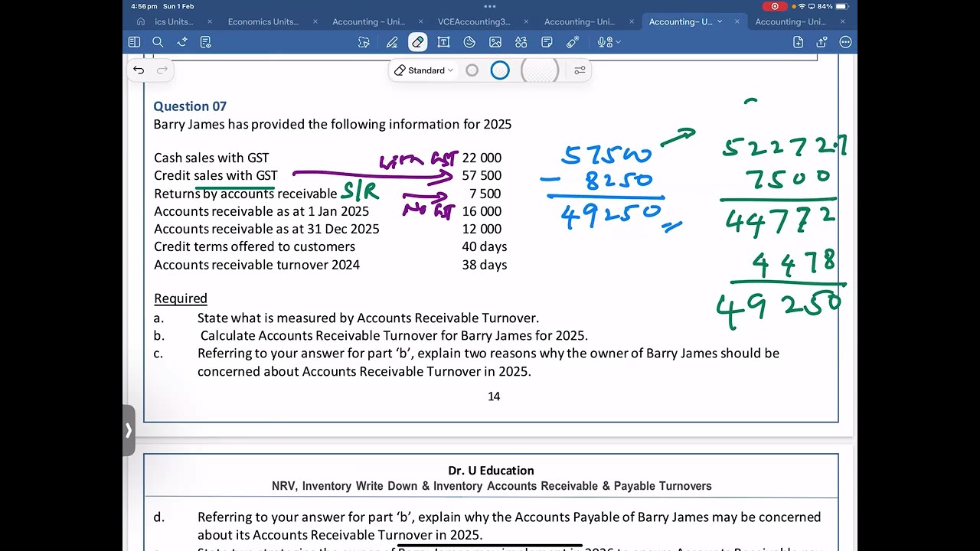The height and width of the screenshot is (551, 980).
Task: Tap the Question 07 heading
Action: click(x=190, y=106)
